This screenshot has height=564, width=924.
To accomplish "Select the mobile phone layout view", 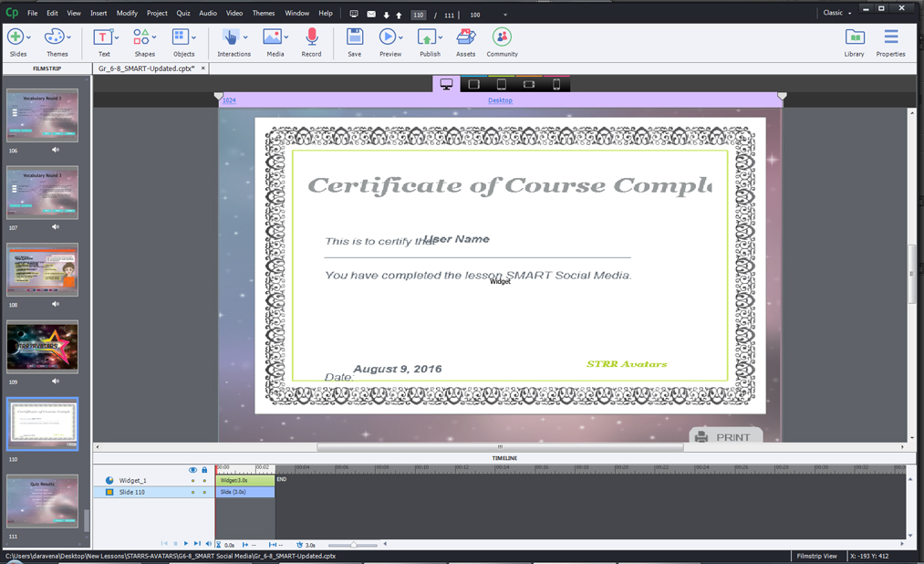I will 556,84.
